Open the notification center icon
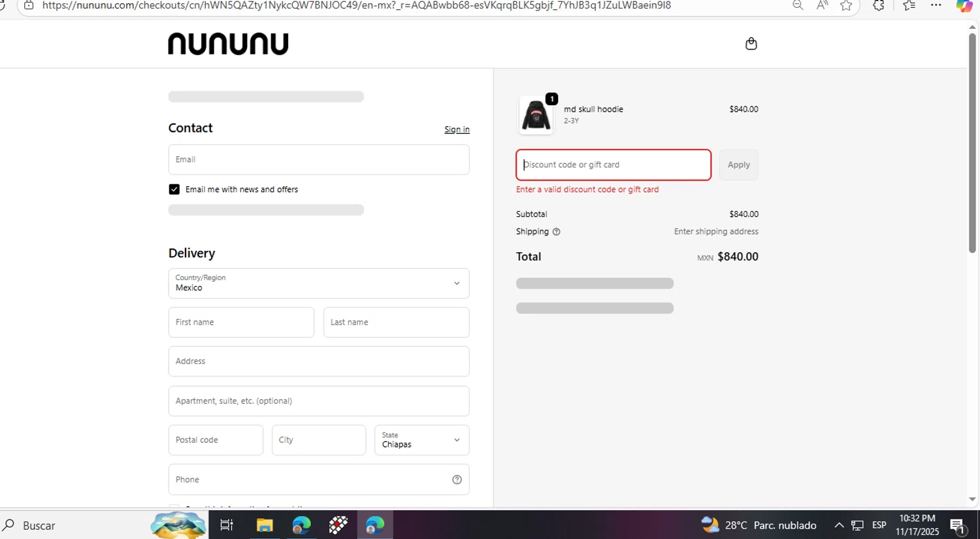 pos(958,526)
